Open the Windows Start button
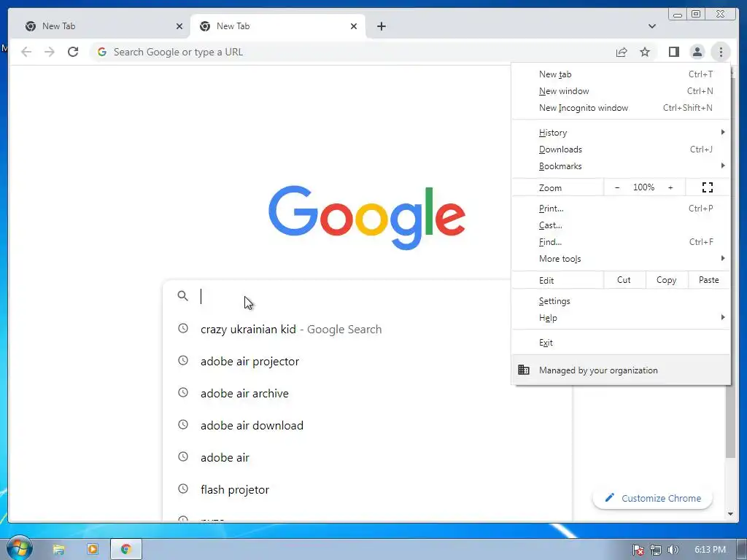This screenshot has width=747, height=560. (x=19, y=548)
